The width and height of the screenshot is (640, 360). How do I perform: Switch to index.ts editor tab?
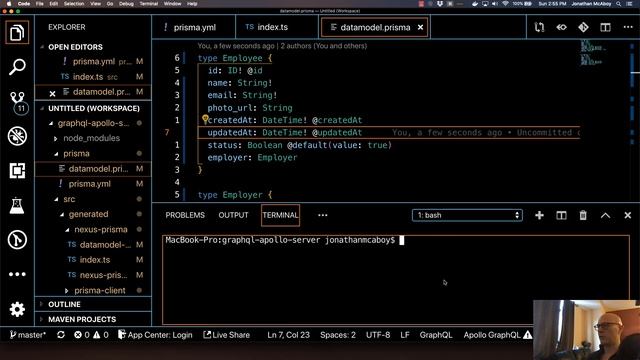point(277,27)
